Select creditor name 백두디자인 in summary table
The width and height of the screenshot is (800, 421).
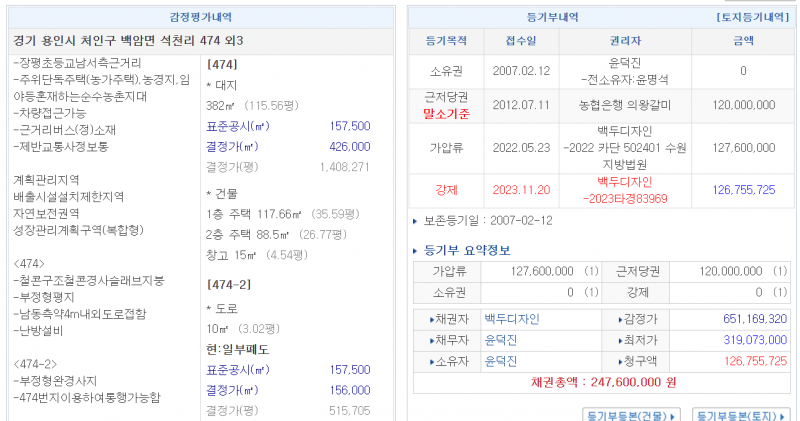(x=511, y=319)
